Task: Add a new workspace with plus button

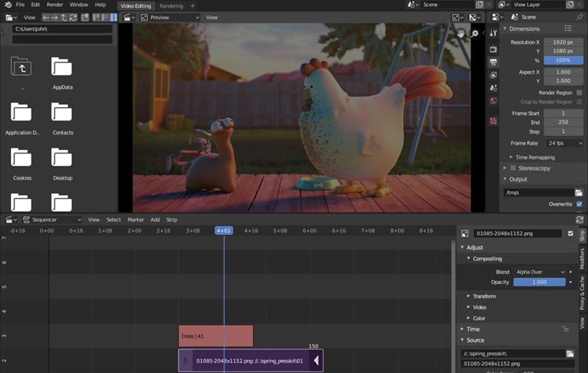Action: pyautogui.click(x=193, y=6)
